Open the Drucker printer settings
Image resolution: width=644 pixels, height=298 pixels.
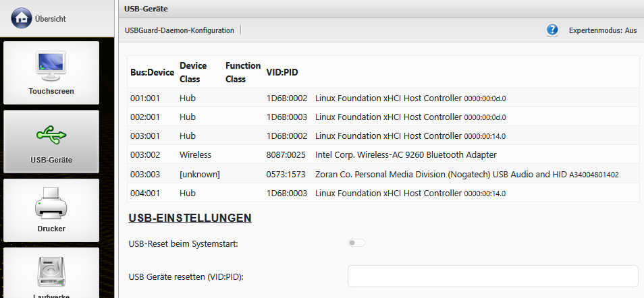(51, 210)
